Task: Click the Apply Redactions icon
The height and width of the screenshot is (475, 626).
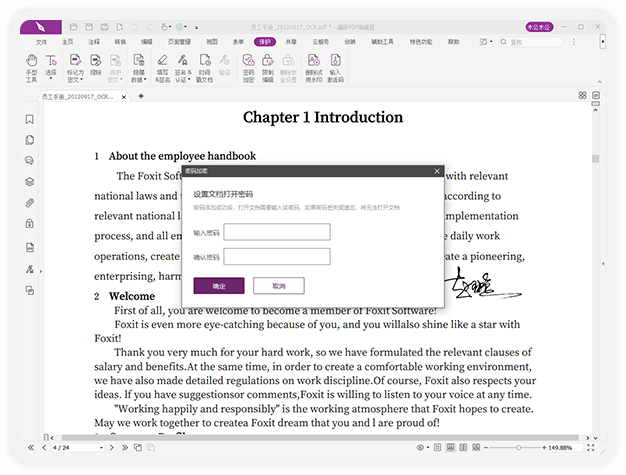Action: coord(96,65)
